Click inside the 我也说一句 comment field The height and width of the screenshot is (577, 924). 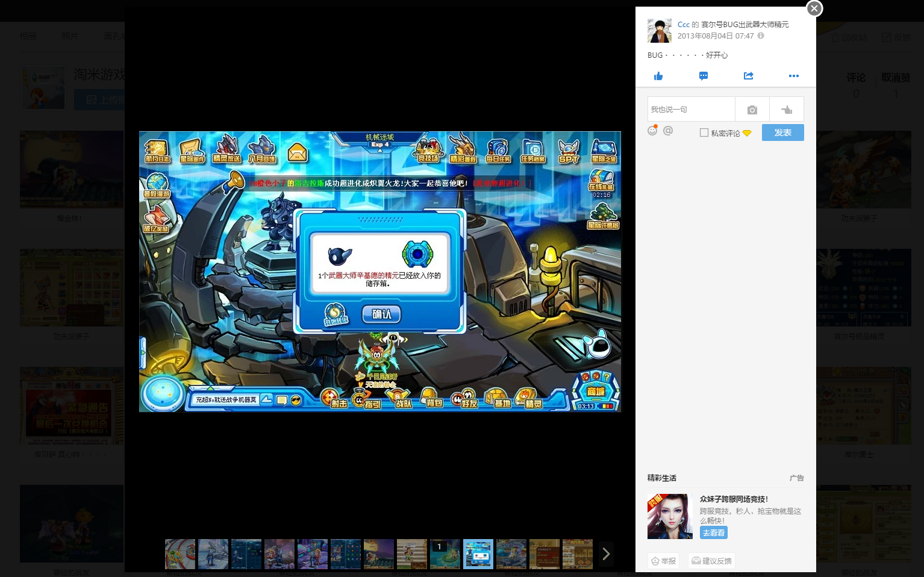(691, 110)
